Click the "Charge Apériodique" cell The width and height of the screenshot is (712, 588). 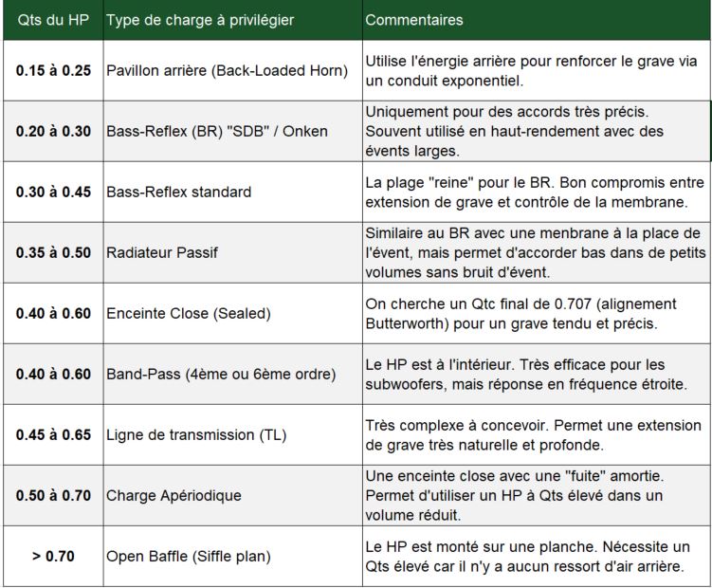click(173, 495)
